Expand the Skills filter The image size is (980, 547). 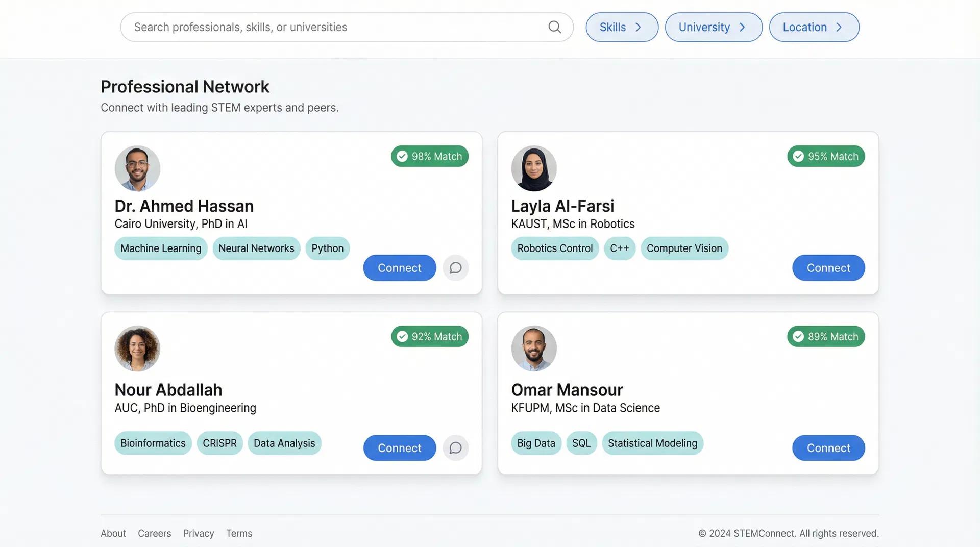[x=622, y=27]
